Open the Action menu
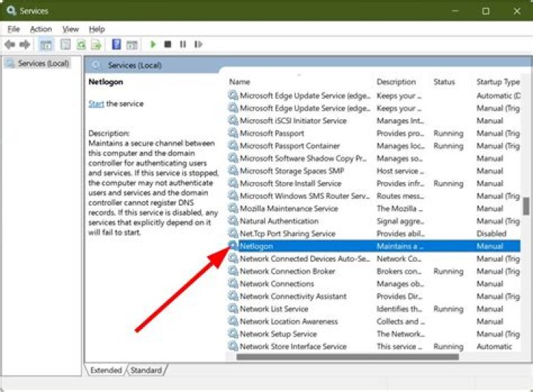 click(x=41, y=29)
